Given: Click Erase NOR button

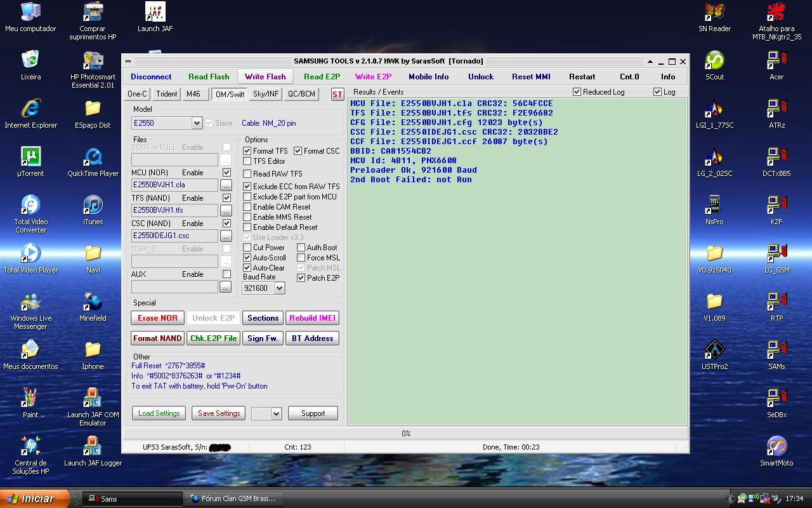Looking at the screenshot, I should pos(157,318).
